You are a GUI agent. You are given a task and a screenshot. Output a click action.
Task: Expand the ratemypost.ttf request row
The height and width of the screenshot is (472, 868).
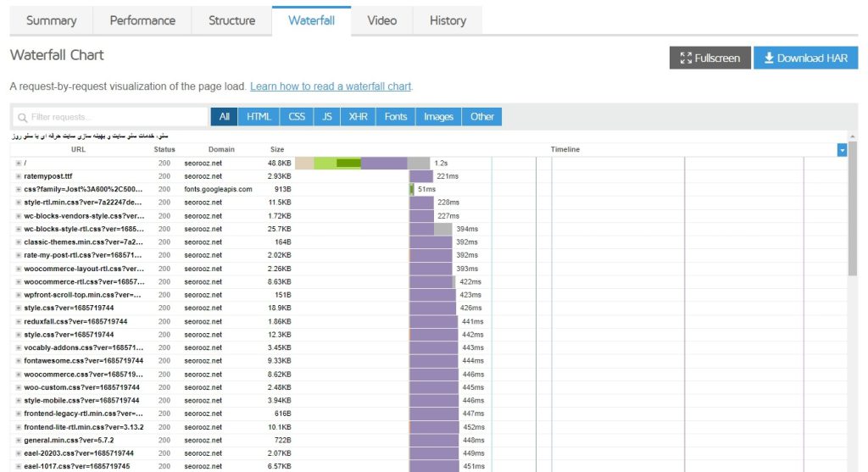click(19, 176)
